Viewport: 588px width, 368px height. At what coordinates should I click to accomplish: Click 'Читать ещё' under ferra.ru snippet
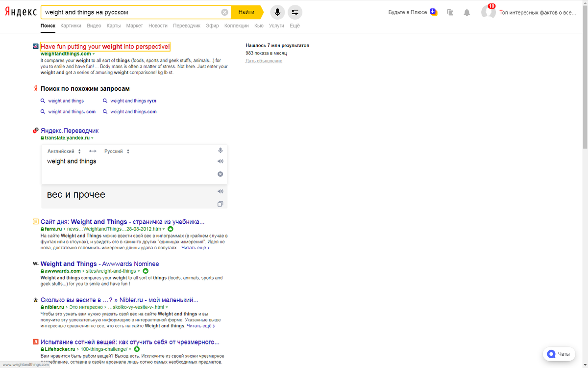pos(196,248)
